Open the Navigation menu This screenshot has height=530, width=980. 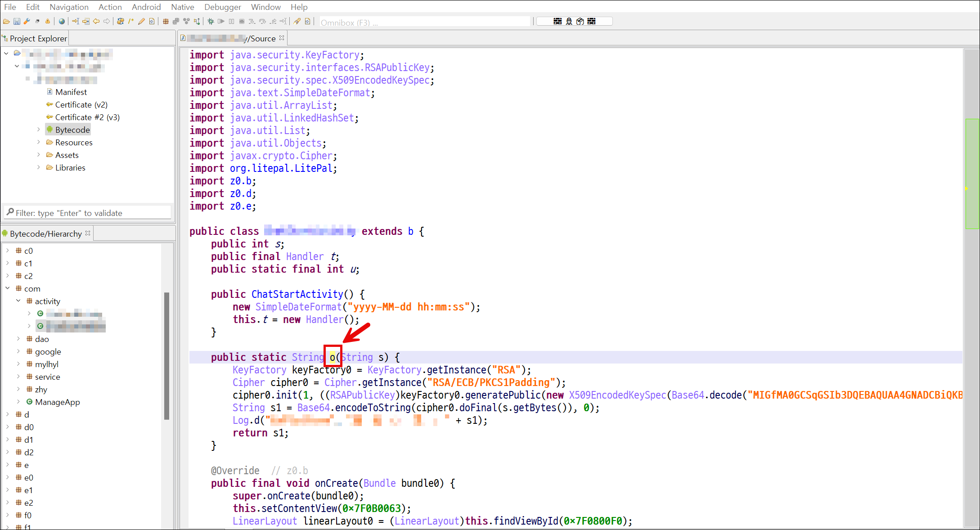(69, 7)
